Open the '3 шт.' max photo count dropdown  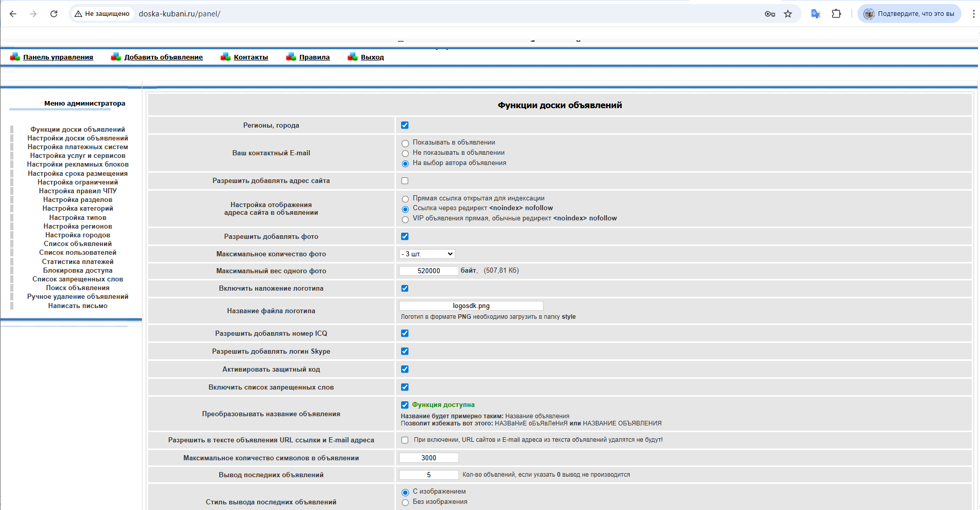coord(427,254)
